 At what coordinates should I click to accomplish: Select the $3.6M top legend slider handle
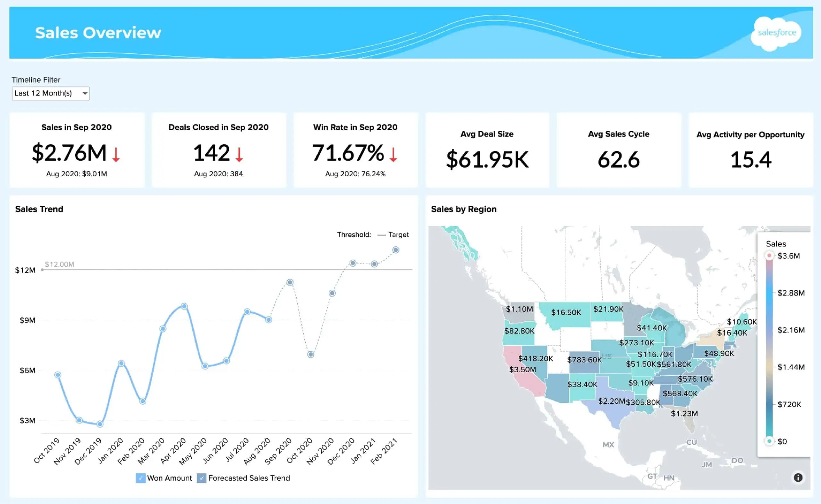tap(769, 256)
